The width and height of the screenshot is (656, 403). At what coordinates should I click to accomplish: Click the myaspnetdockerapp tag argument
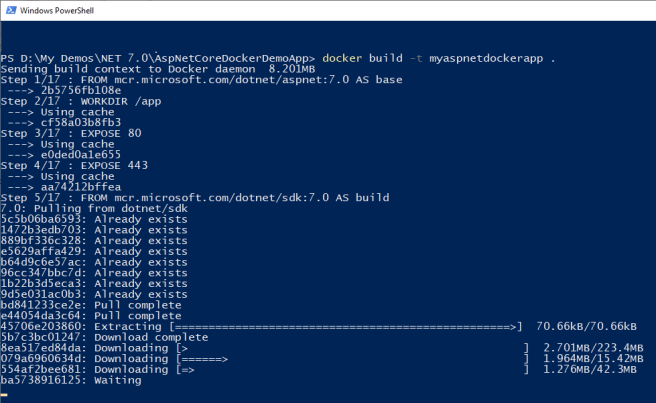point(486,59)
